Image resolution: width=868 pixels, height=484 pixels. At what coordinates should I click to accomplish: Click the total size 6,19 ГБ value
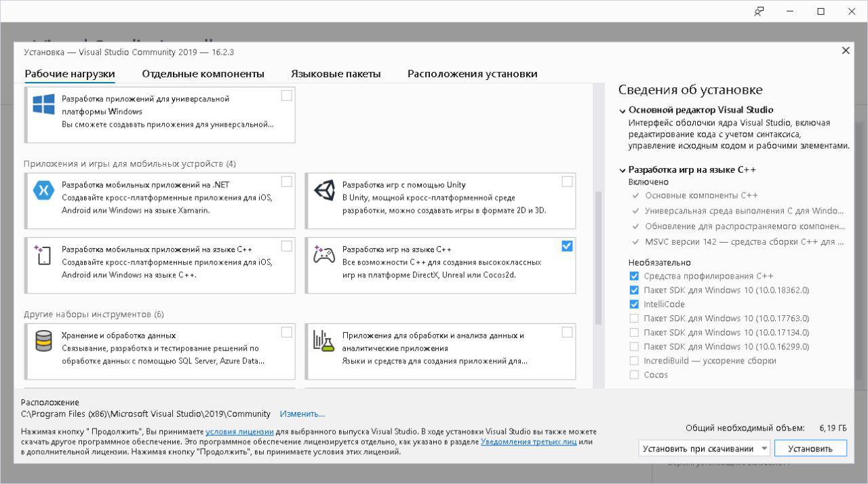coord(833,428)
